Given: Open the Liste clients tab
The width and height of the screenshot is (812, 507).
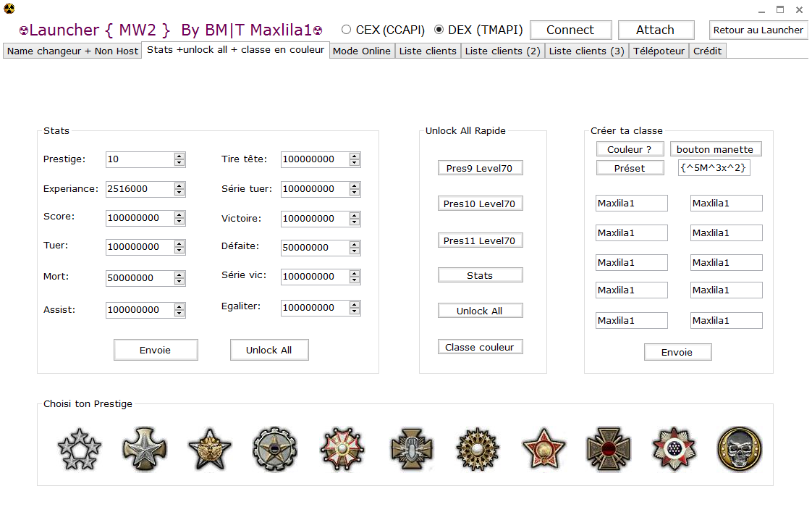Looking at the screenshot, I should click(428, 51).
